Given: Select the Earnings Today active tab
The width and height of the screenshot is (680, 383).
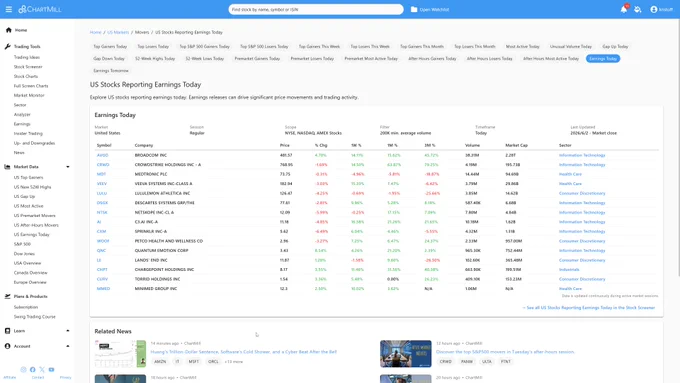Looking at the screenshot, I should tap(603, 59).
